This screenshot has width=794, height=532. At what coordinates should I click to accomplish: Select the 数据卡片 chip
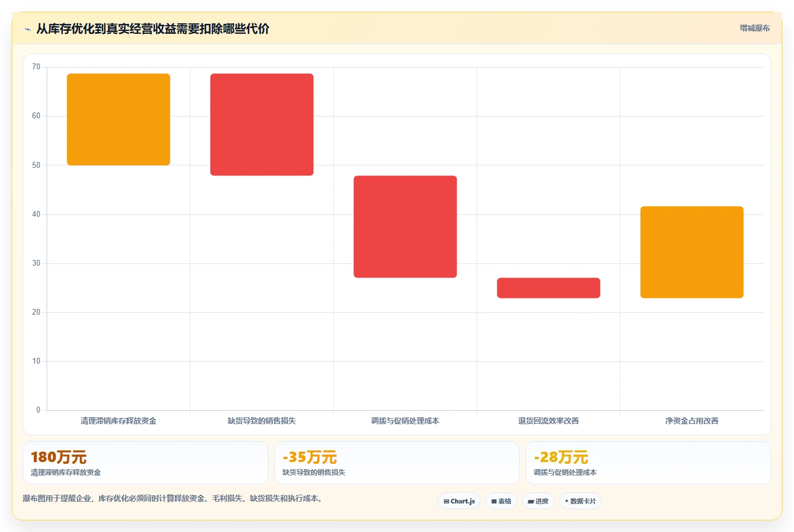(x=580, y=501)
